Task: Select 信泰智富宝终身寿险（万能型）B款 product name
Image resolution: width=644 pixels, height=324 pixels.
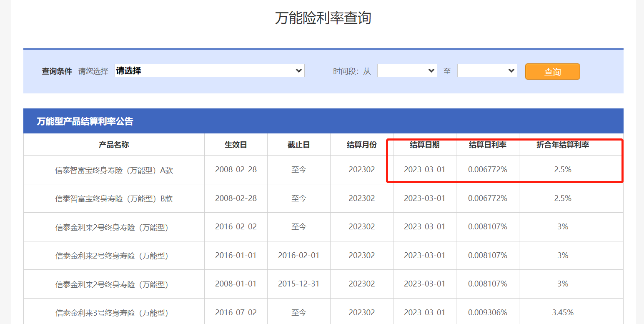Action: point(114,198)
